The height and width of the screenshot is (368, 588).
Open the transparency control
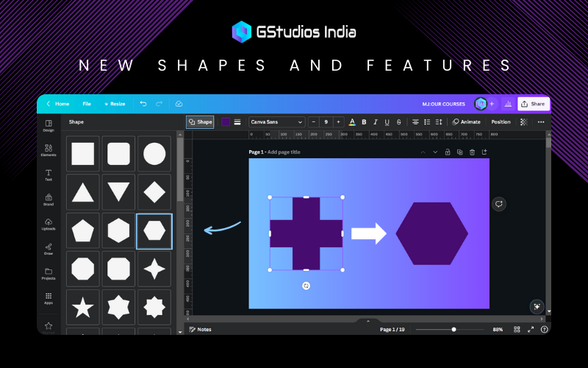(x=524, y=122)
